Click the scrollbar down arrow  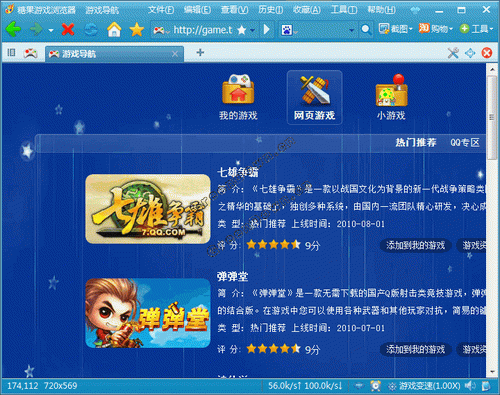point(492,371)
